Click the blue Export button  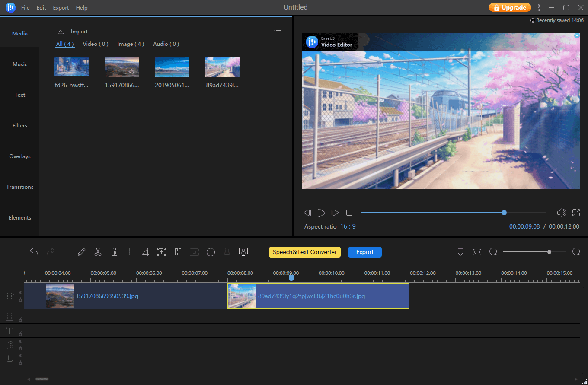point(364,252)
